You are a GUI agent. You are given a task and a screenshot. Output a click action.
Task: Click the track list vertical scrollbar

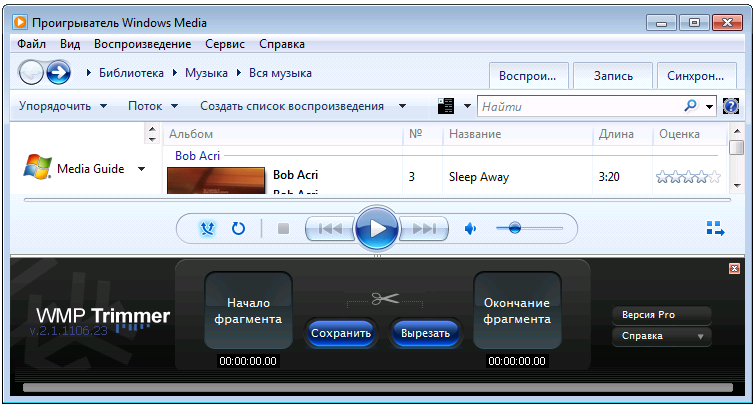(736, 158)
